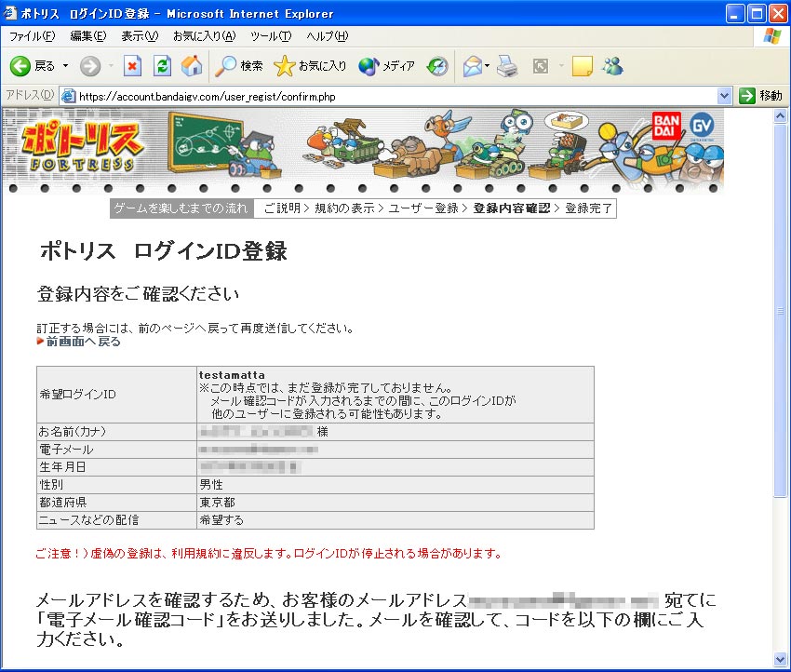Click the scrollbar up arrow
Image resolution: width=791 pixels, height=672 pixels.
[x=780, y=116]
